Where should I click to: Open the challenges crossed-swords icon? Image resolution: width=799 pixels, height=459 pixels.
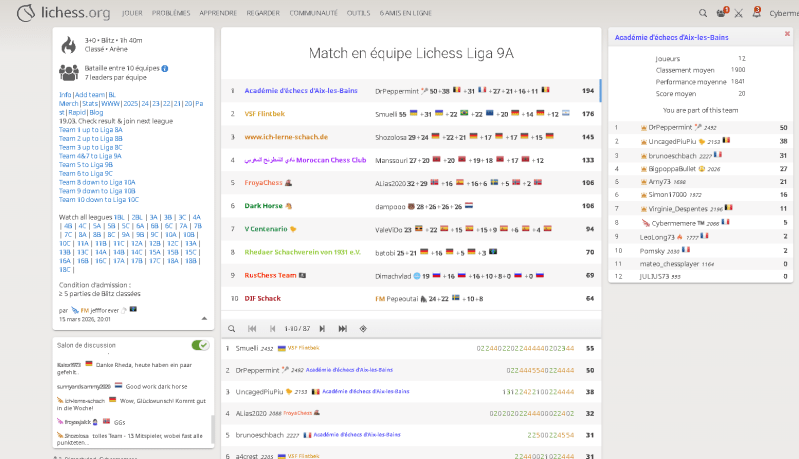(x=737, y=13)
